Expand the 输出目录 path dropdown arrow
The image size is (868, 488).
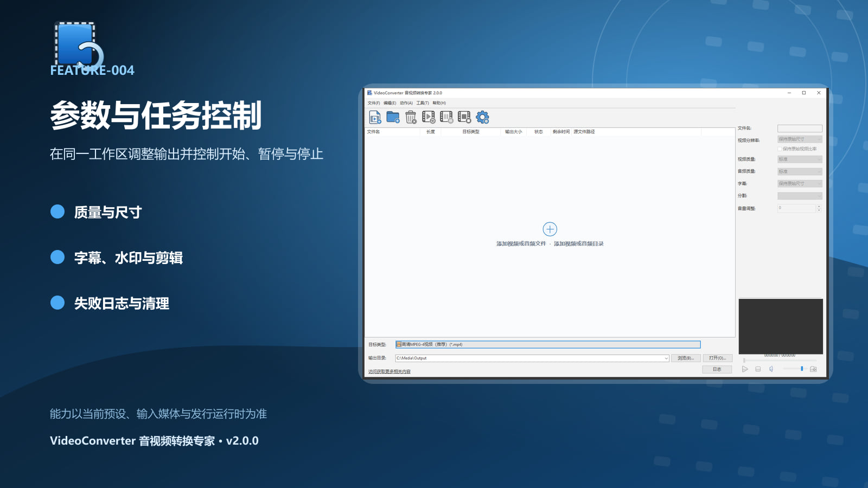click(x=666, y=358)
